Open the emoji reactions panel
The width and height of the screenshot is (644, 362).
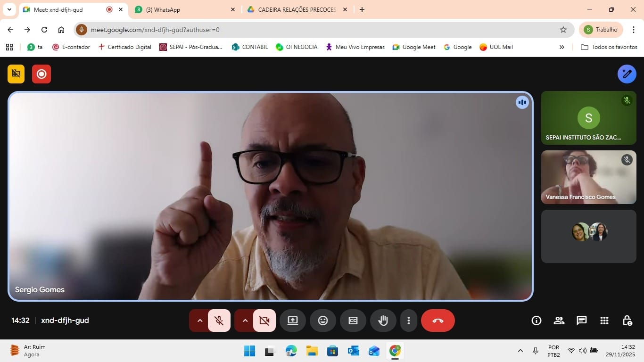coord(322,321)
